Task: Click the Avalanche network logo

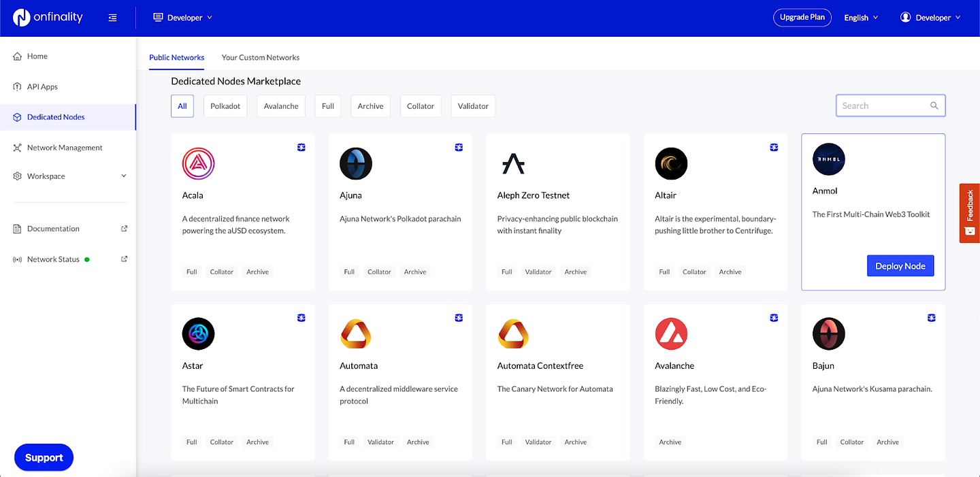Action: tap(671, 334)
